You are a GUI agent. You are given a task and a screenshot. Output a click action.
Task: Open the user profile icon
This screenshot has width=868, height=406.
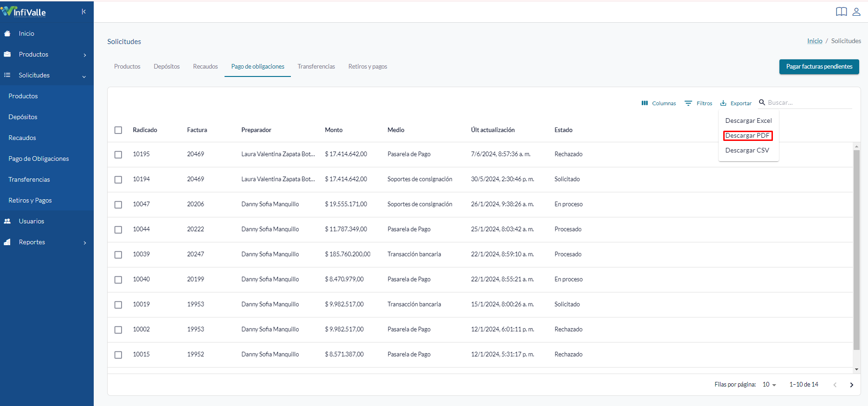tap(856, 12)
